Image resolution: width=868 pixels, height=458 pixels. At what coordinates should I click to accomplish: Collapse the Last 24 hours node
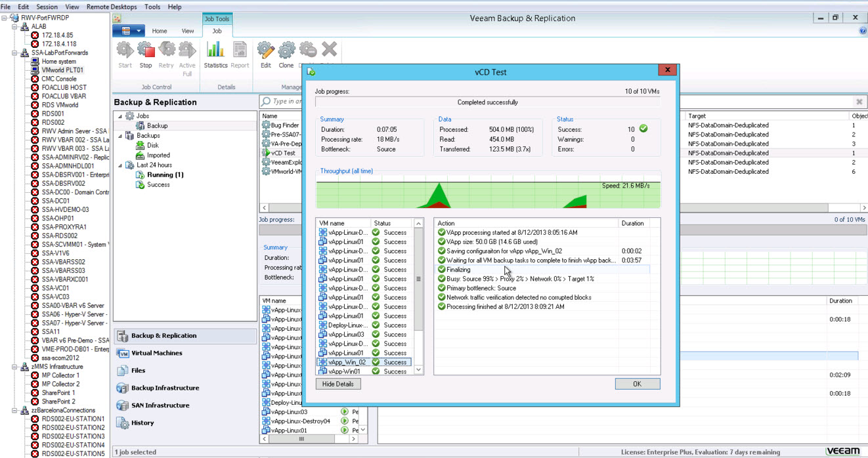(x=119, y=165)
